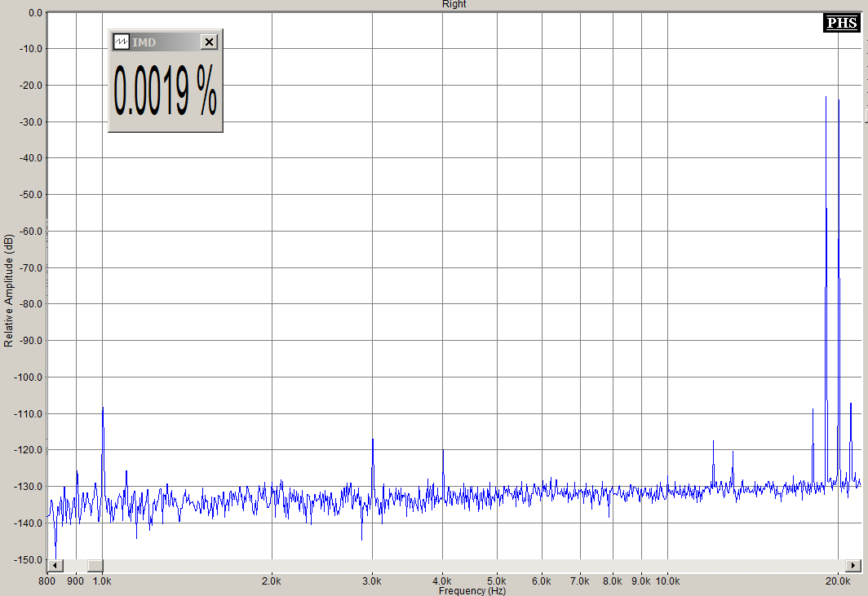Click the Right channel title
This screenshot has width=868, height=596.
[x=454, y=4]
